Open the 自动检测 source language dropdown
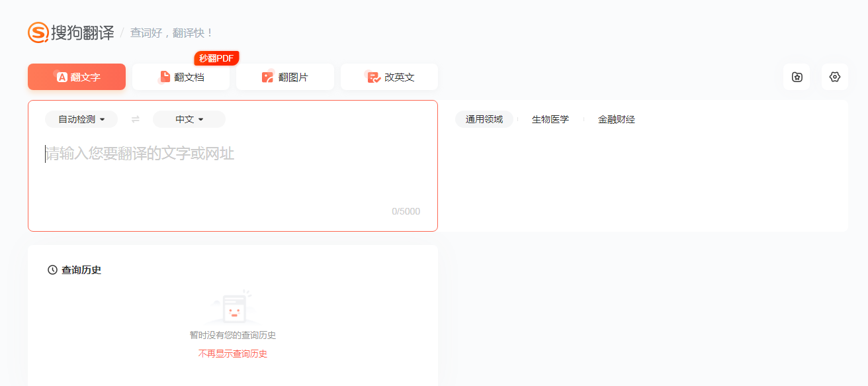 [x=81, y=119]
